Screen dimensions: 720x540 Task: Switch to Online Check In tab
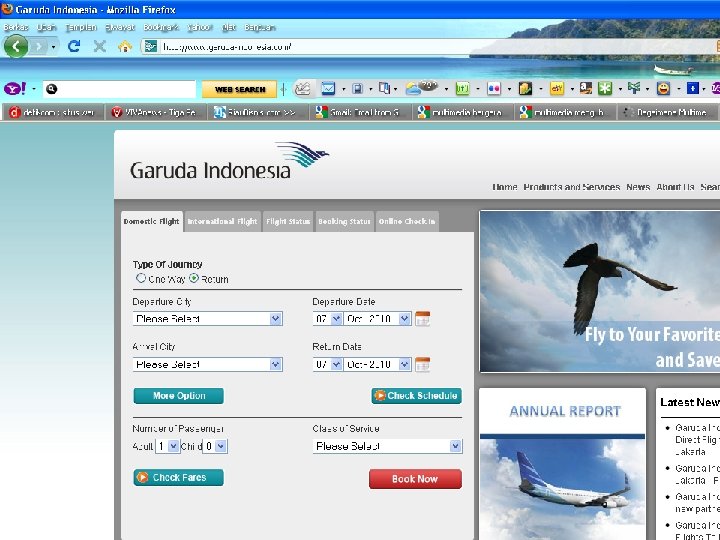pyautogui.click(x=407, y=221)
